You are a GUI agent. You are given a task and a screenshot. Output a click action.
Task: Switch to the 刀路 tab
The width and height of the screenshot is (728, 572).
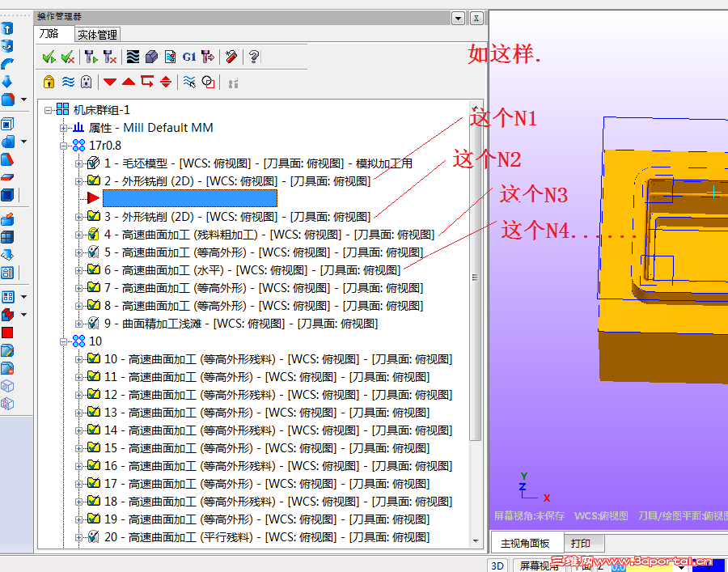tap(54, 34)
